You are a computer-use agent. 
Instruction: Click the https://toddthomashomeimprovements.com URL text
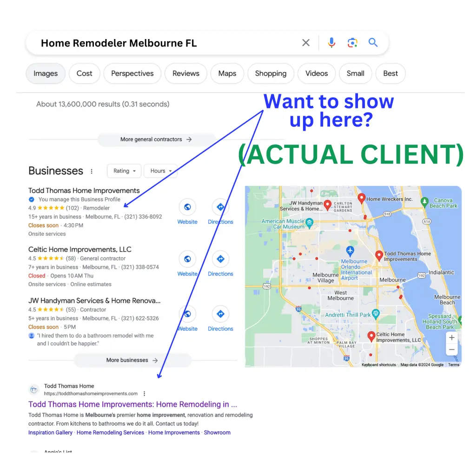[x=91, y=394]
